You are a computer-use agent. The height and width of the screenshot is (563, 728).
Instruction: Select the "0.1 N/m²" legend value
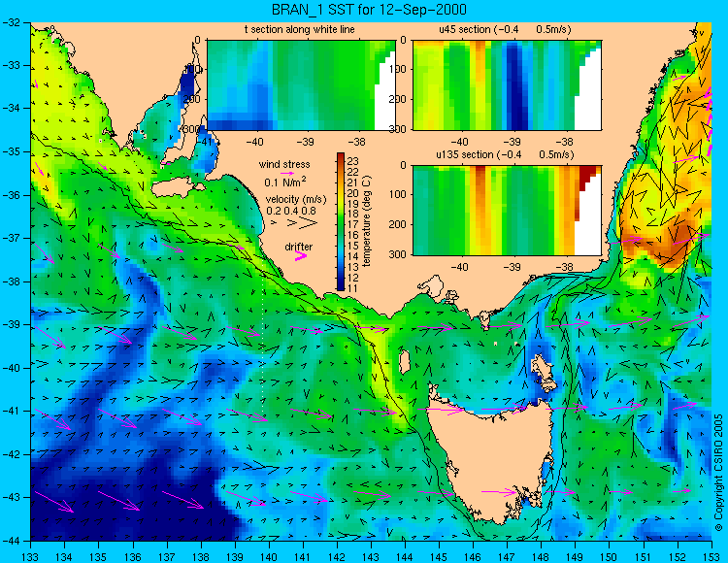tap(284, 182)
